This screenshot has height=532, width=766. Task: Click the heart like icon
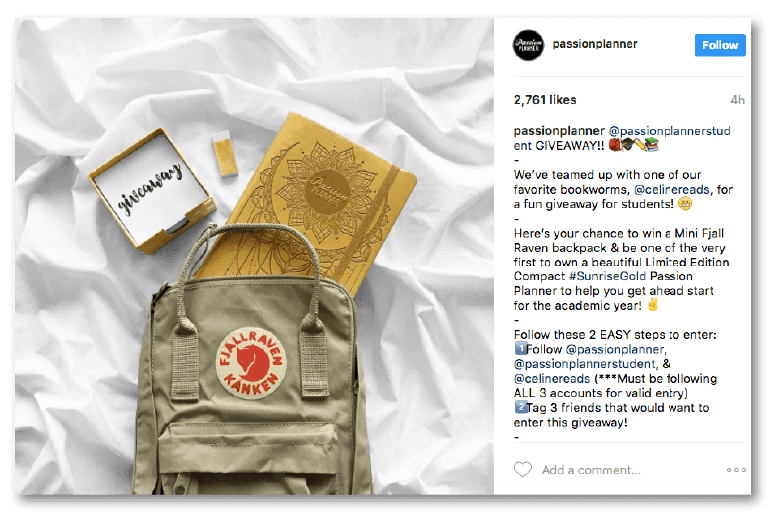tap(522, 470)
